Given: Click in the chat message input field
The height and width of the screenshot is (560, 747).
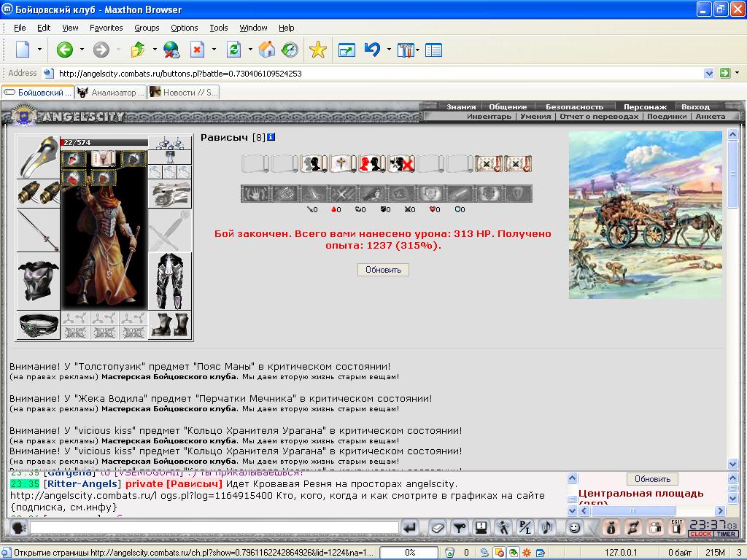Looking at the screenshot, I should (x=214, y=527).
